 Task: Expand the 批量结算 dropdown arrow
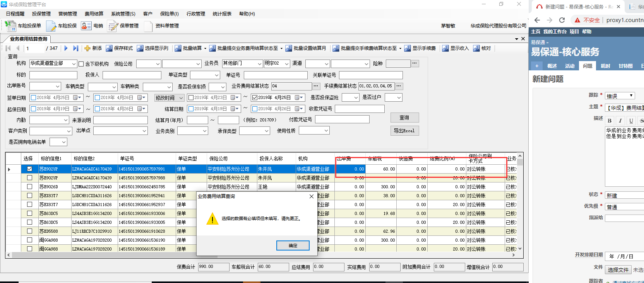click(205, 49)
